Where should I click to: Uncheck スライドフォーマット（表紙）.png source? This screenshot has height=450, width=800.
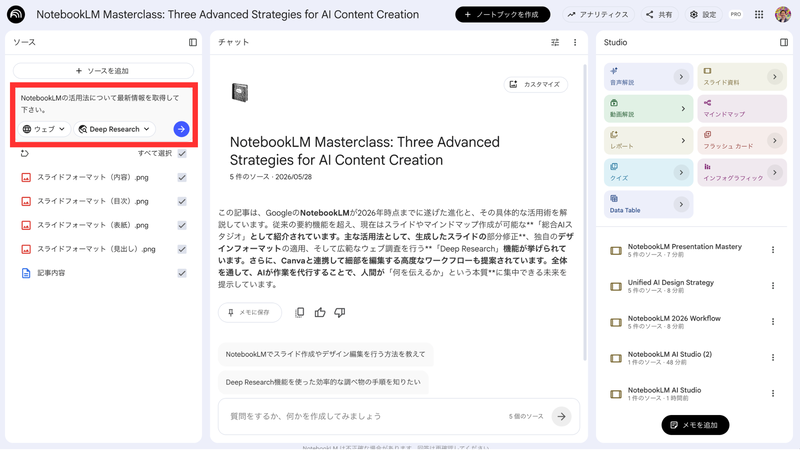[182, 226]
